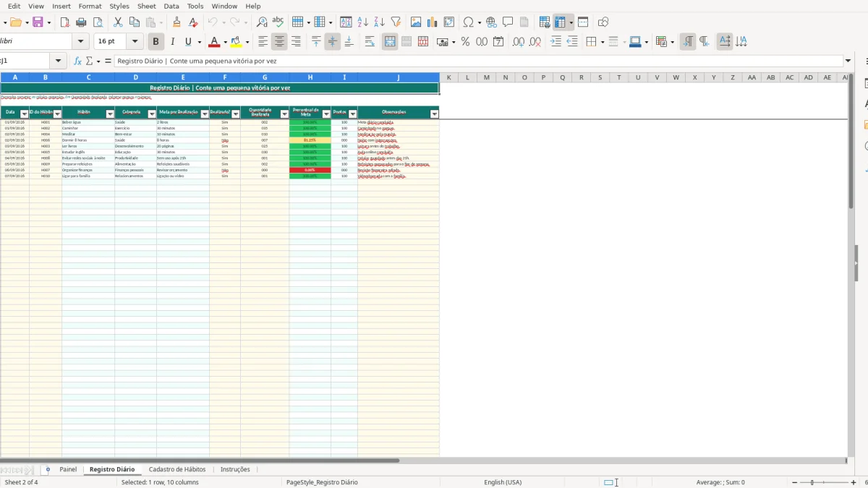This screenshot has width=868, height=488.
Task: Copy the selected cells
Action: coord(134,22)
